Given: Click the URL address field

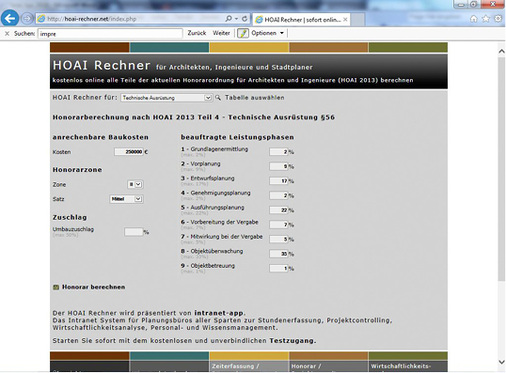Looking at the screenshot, I should (x=130, y=19).
